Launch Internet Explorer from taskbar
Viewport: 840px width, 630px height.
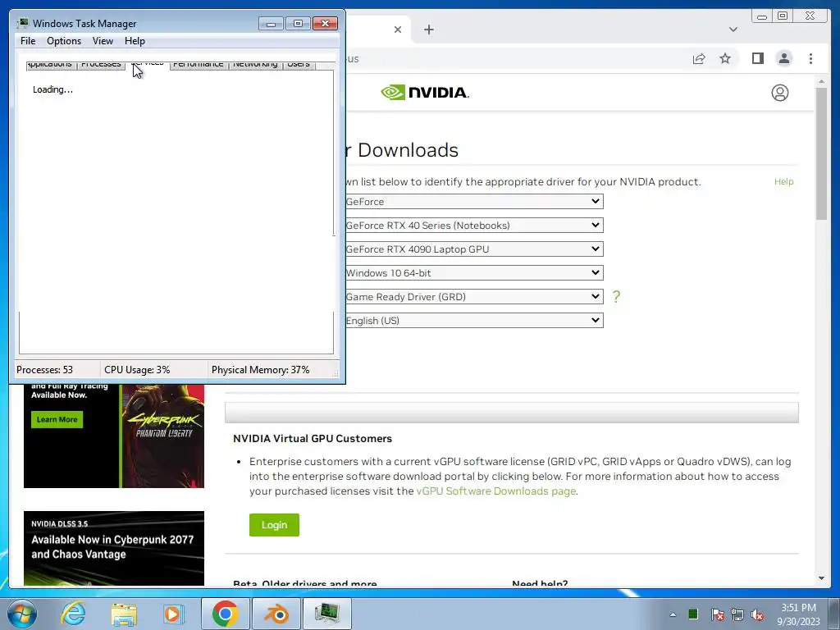tap(73, 614)
